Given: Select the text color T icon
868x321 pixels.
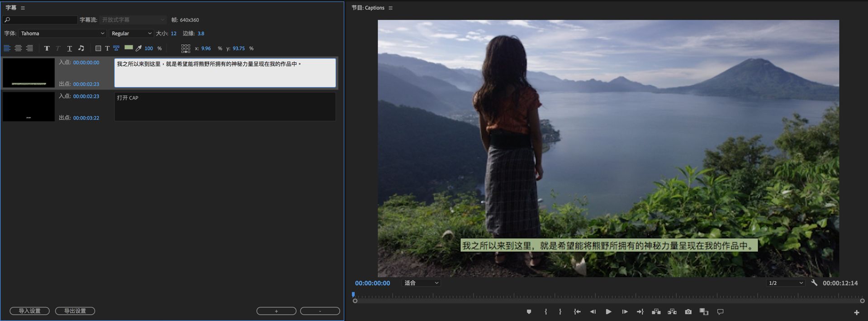Looking at the screenshot, I should point(107,48).
